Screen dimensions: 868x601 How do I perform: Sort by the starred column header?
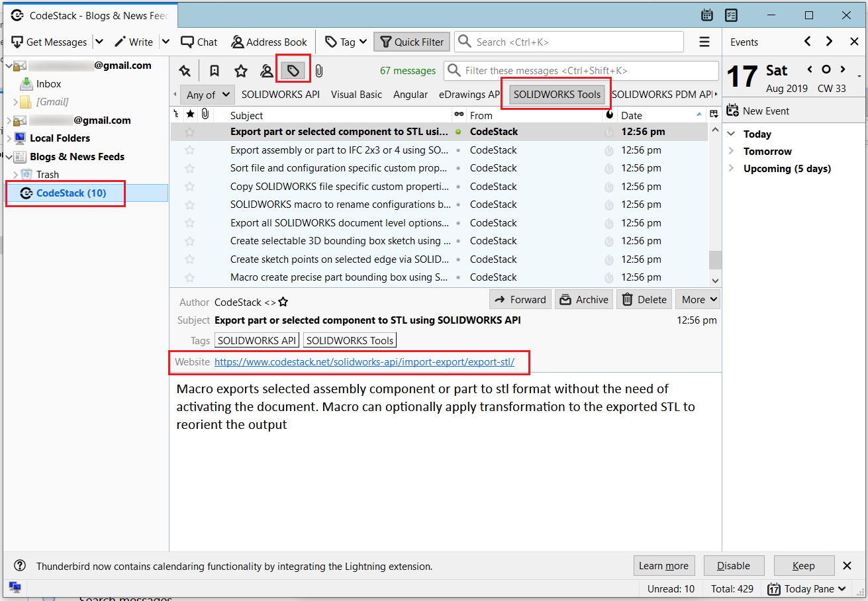point(191,115)
